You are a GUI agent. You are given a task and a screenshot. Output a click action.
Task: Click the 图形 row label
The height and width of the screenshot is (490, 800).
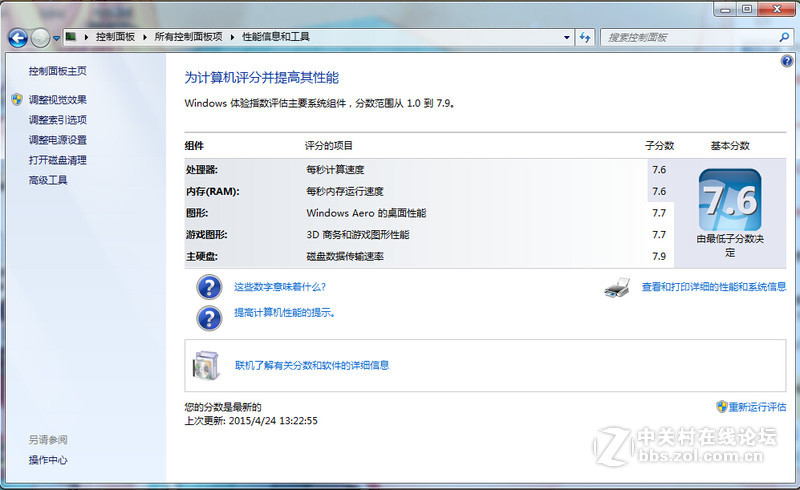click(x=197, y=213)
